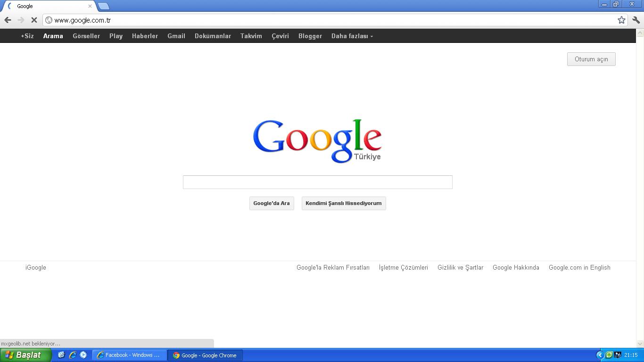Viewport: 644px width, 362px height.
Task: Open Chrome's wrench settings menu
Action: click(636, 20)
